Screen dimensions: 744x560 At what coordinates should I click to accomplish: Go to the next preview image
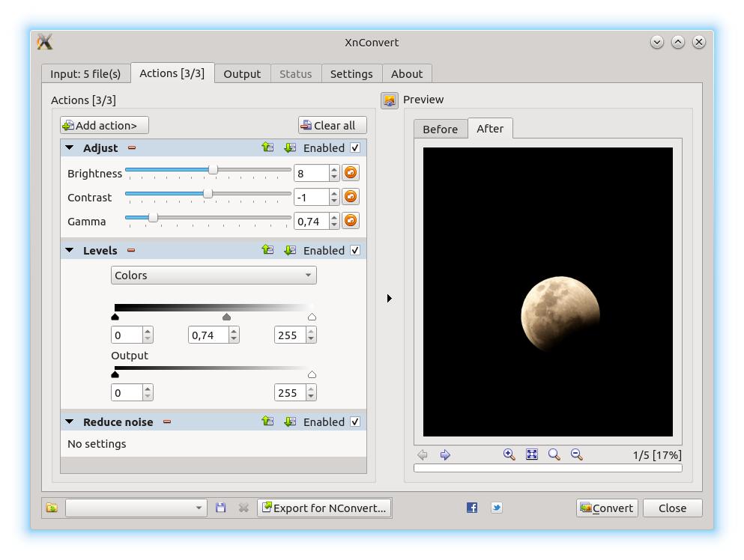pos(445,454)
